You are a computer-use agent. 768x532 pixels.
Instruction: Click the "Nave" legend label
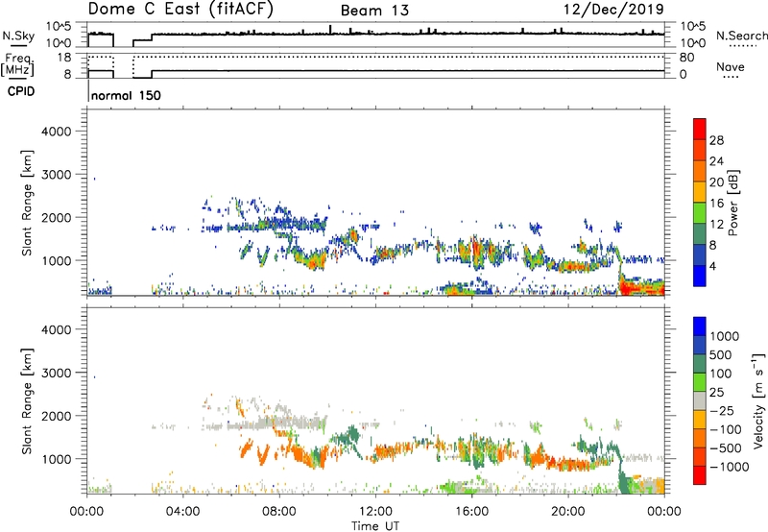(x=731, y=66)
